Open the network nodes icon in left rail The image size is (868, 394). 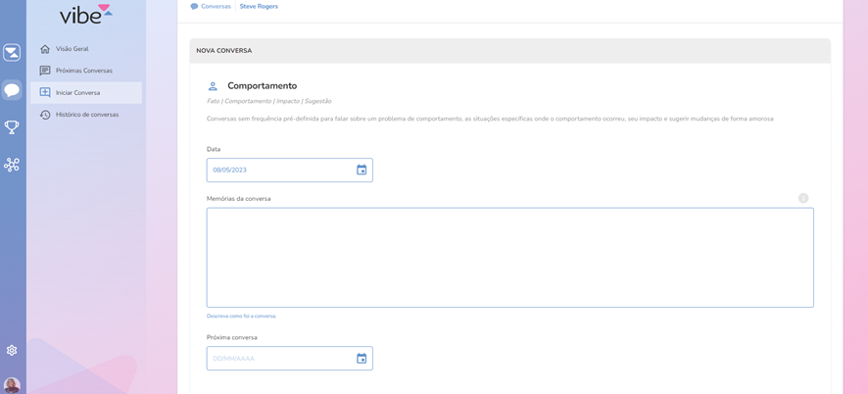pos(12,165)
